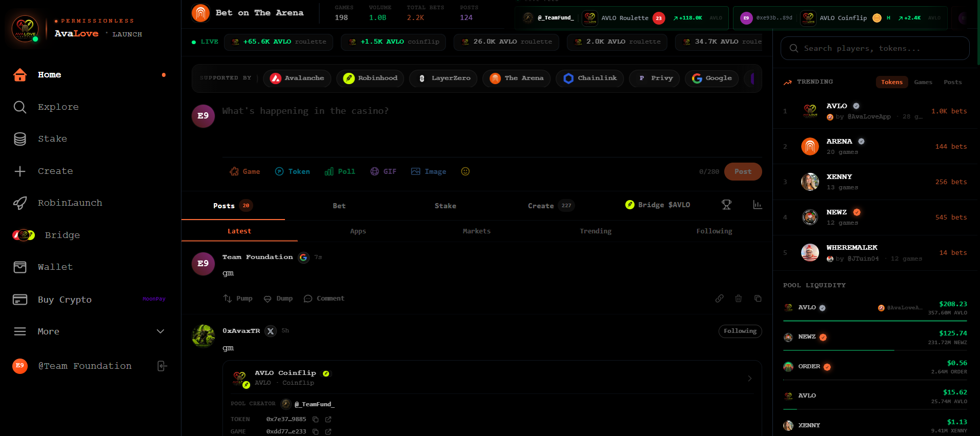Comment on the Team Foundation gm post
This screenshot has height=436, width=980.
pos(324,299)
